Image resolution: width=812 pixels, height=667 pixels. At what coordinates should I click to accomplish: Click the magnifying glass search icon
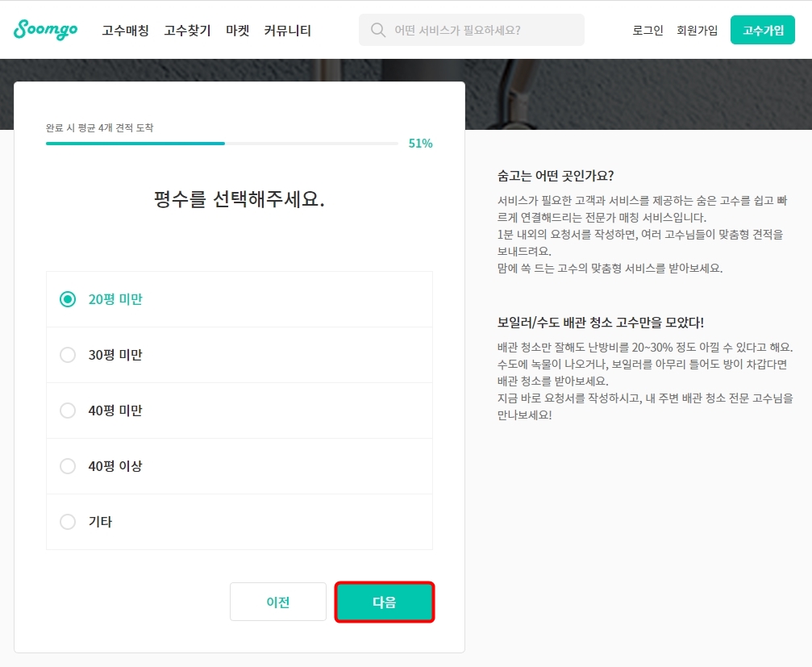(x=377, y=30)
